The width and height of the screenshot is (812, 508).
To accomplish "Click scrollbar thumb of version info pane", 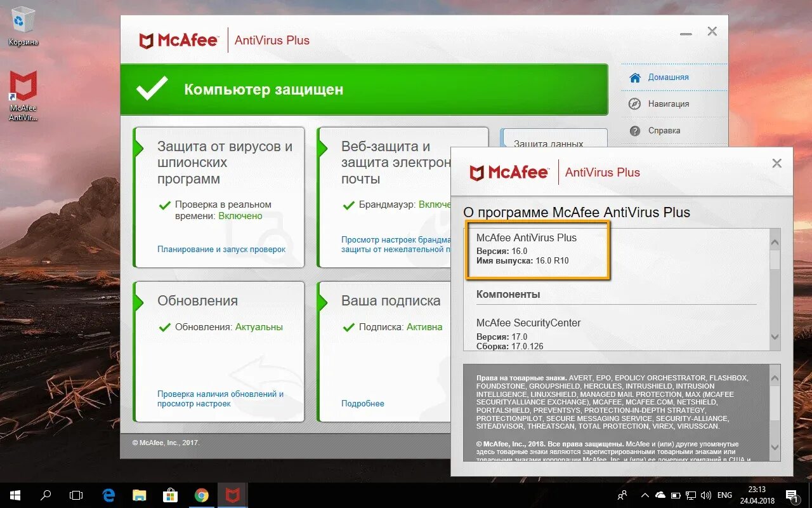I will click(775, 260).
